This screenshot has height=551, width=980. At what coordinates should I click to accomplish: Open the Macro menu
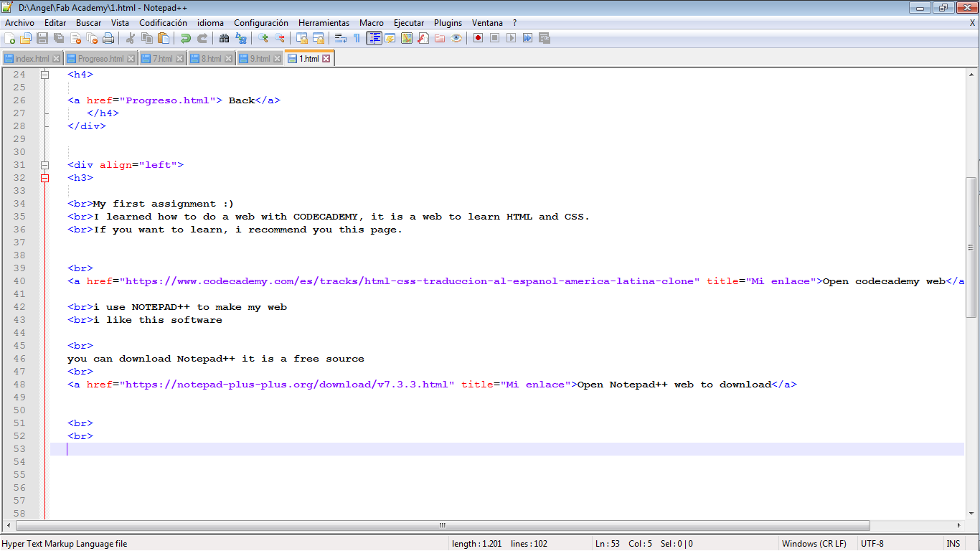372,23
